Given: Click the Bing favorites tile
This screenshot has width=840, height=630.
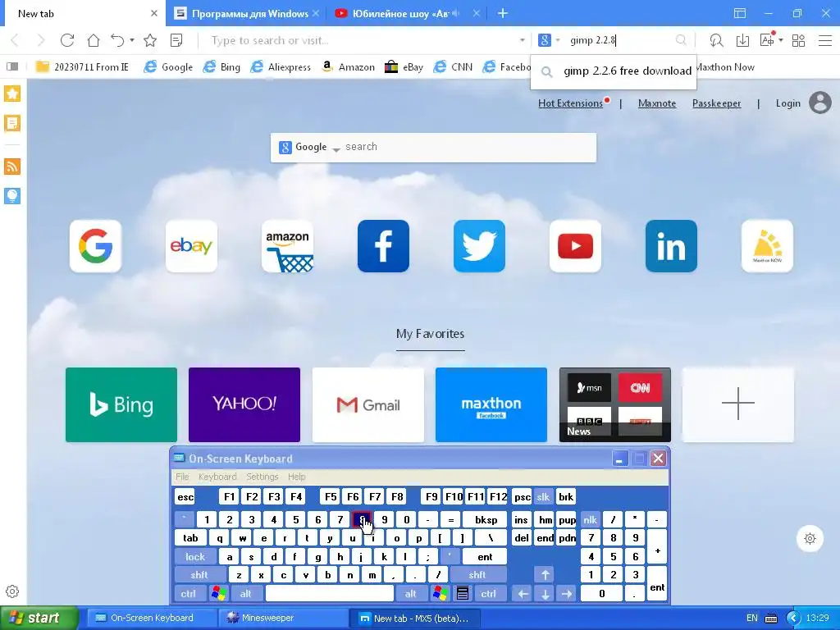Looking at the screenshot, I should point(121,404).
